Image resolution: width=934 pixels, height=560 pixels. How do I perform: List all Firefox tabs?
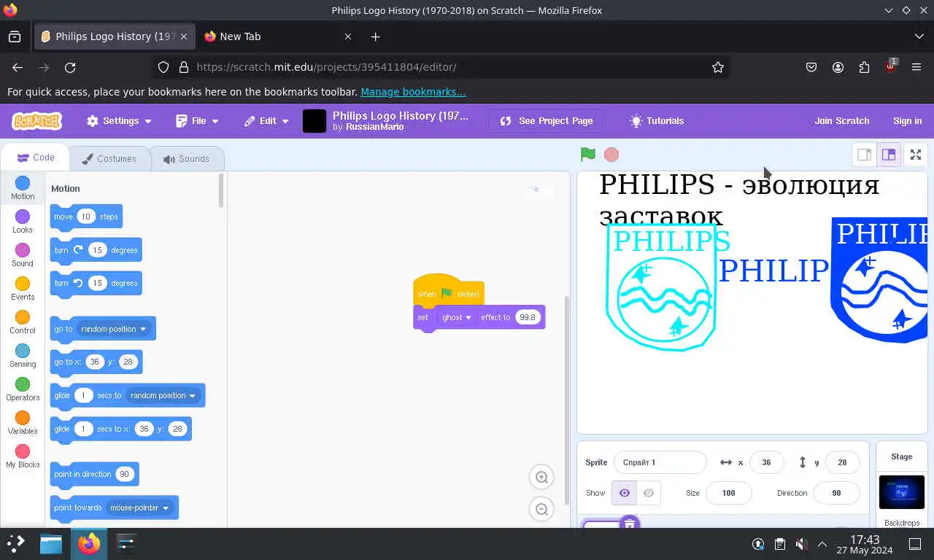[x=919, y=36]
